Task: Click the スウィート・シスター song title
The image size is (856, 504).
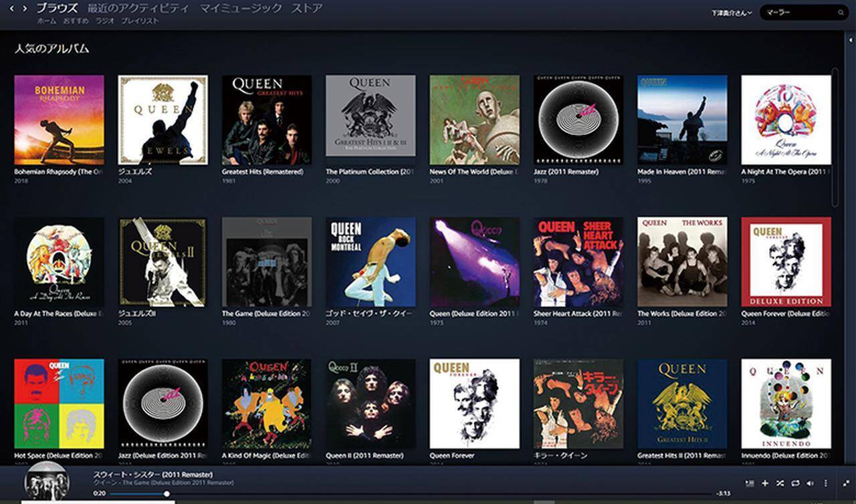Action: 153,475
